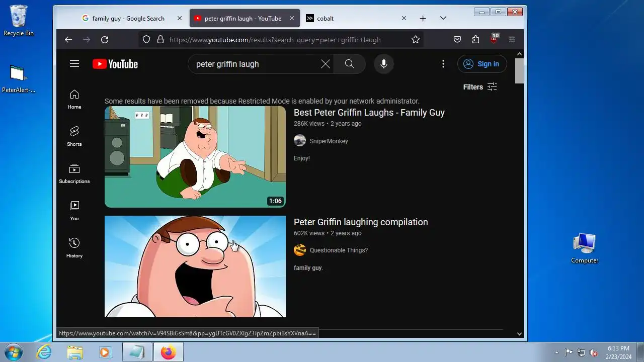Click the 'Enjoy!' video description
The width and height of the screenshot is (644, 362).
tap(302, 158)
